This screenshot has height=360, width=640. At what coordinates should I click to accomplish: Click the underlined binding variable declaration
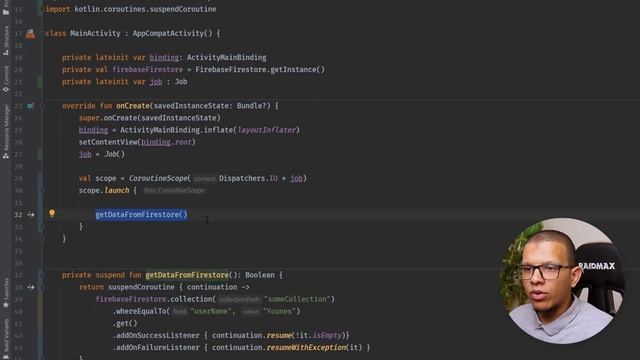click(x=164, y=58)
